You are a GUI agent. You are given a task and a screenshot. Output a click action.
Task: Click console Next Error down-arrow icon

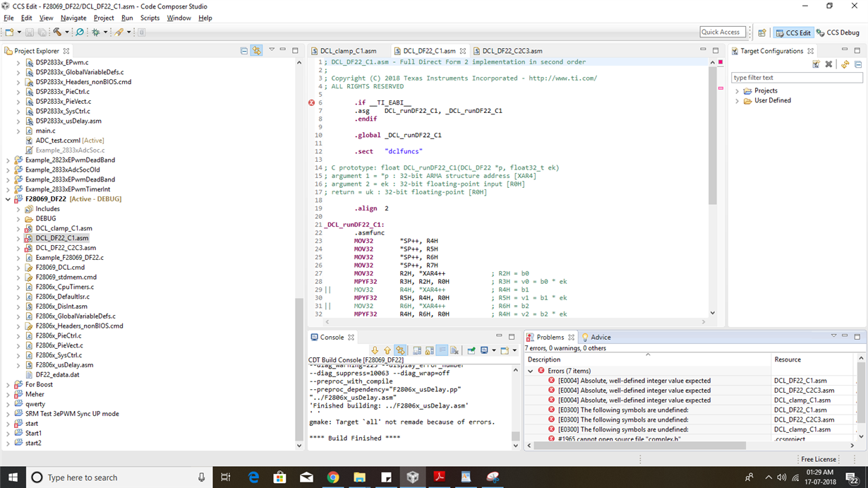coord(375,350)
